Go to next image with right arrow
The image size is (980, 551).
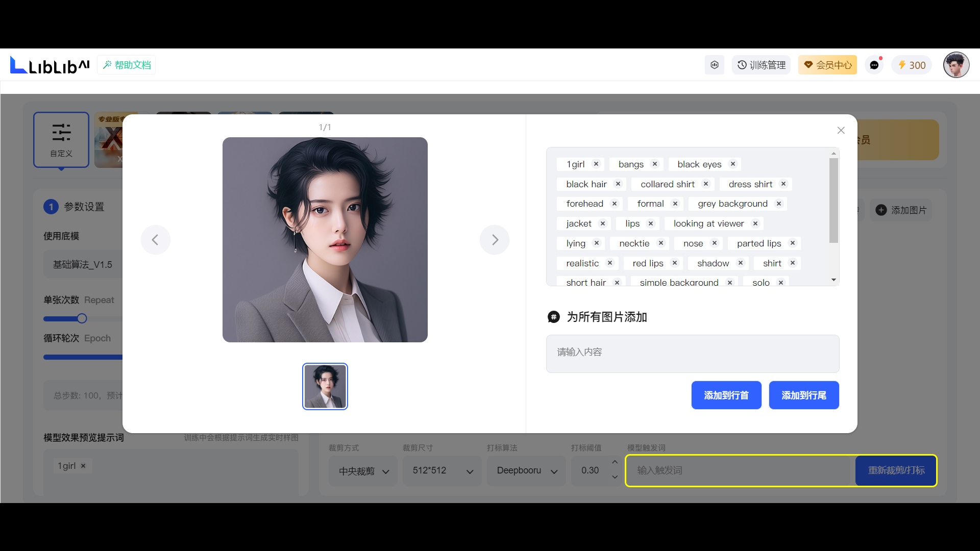[494, 240]
